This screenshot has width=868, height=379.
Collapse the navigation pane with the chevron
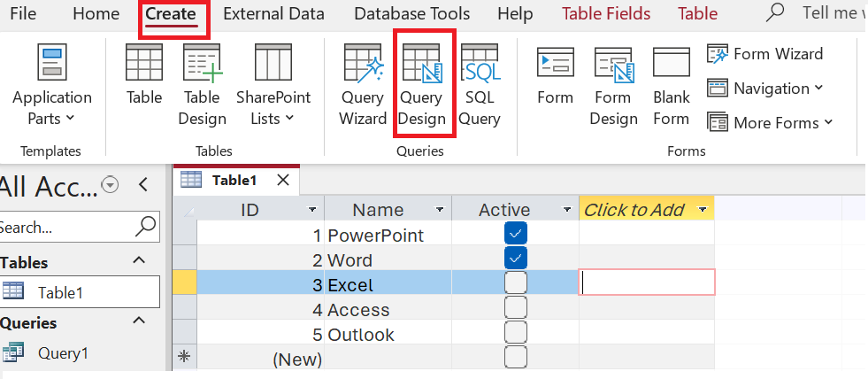click(x=143, y=184)
